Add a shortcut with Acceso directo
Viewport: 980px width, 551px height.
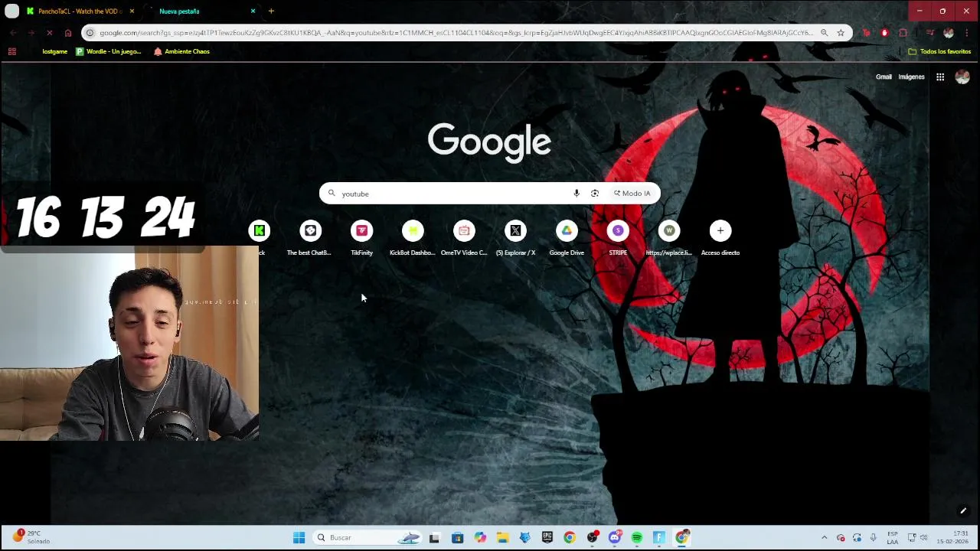(x=720, y=236)
